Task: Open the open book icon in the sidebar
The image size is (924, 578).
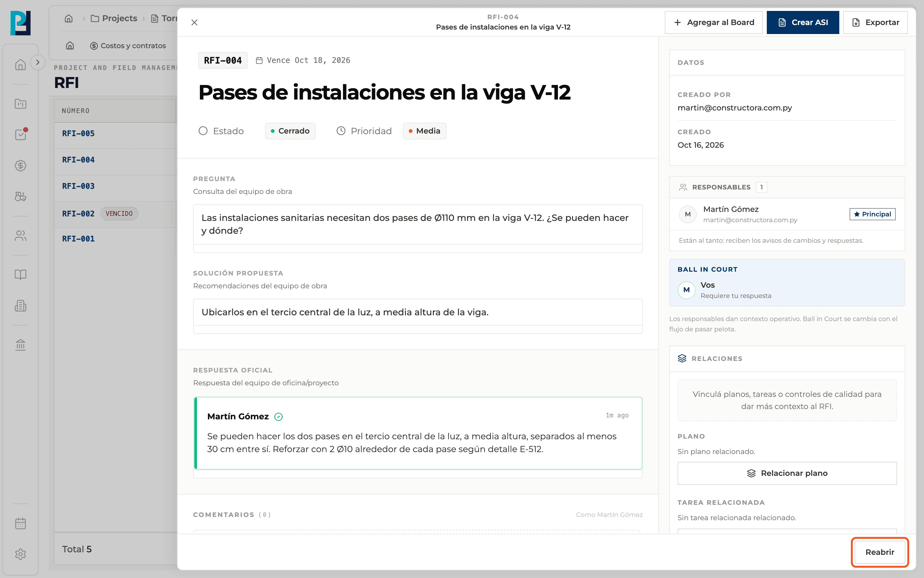Action: click(x=21, y=275)
